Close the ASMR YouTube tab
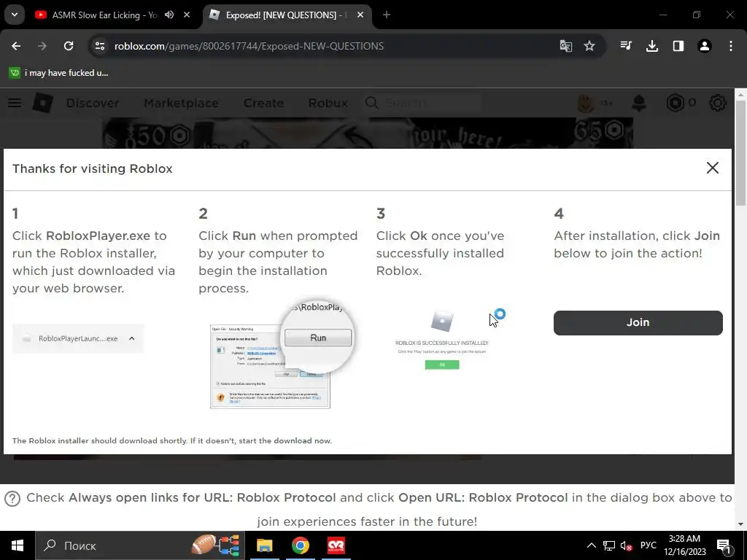747x560 pixels. [x=187, y=15]
